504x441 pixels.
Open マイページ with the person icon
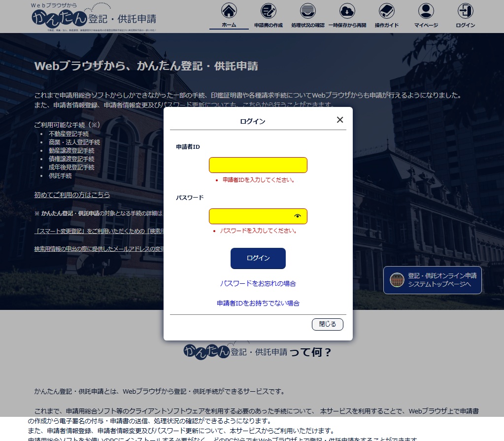point(425,12)
